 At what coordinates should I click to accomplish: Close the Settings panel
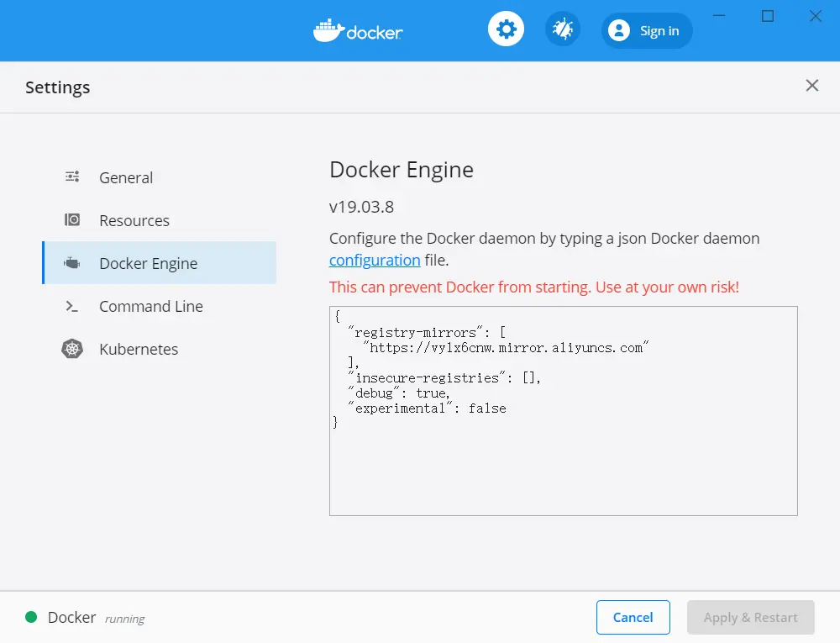coord(812,85)
